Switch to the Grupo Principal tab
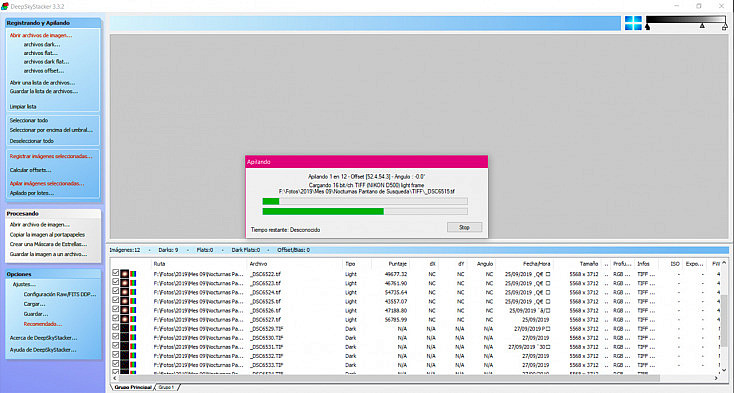Image resolution: width=734 pixels, height=393 pixels. (x=133, y=387)
